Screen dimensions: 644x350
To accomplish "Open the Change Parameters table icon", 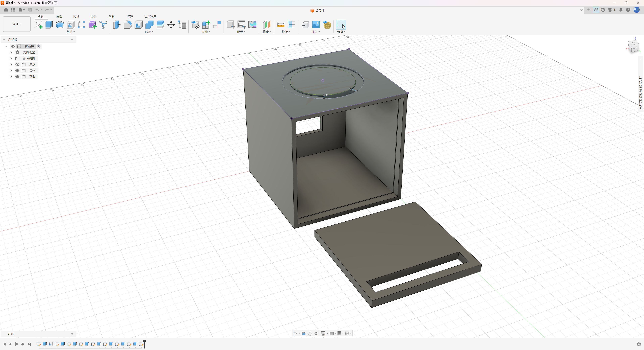I will point(182,25).
